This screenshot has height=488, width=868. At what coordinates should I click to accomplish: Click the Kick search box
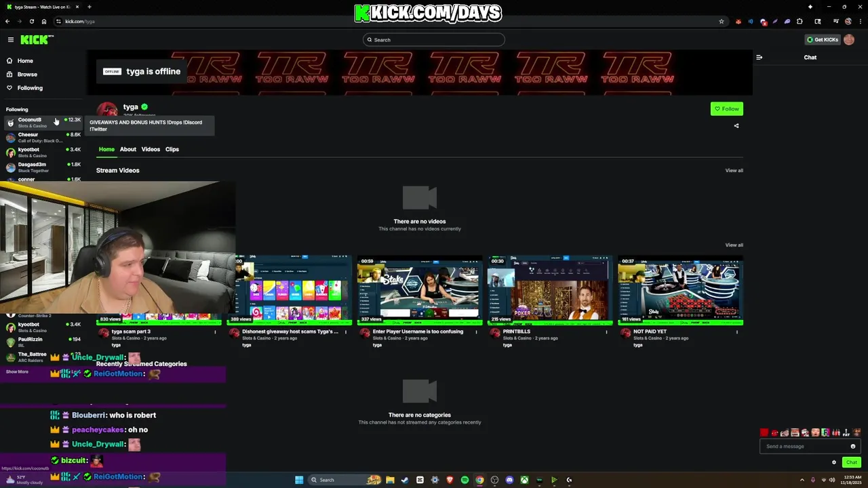tap(434, 40)
